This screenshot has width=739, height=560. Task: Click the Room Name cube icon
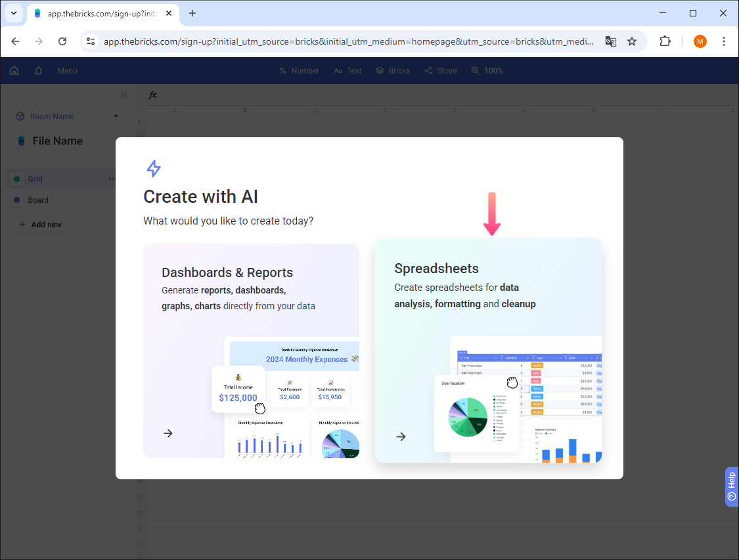pos(20,116)
